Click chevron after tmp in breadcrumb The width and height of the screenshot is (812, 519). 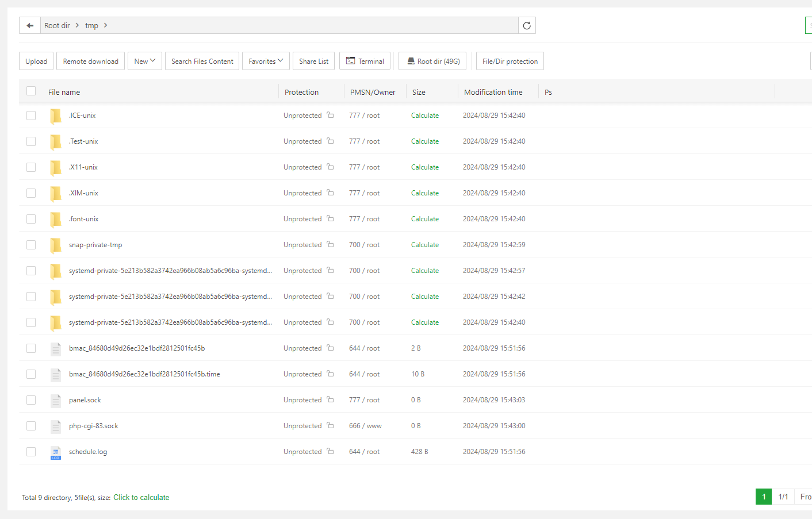click(106, 25)
